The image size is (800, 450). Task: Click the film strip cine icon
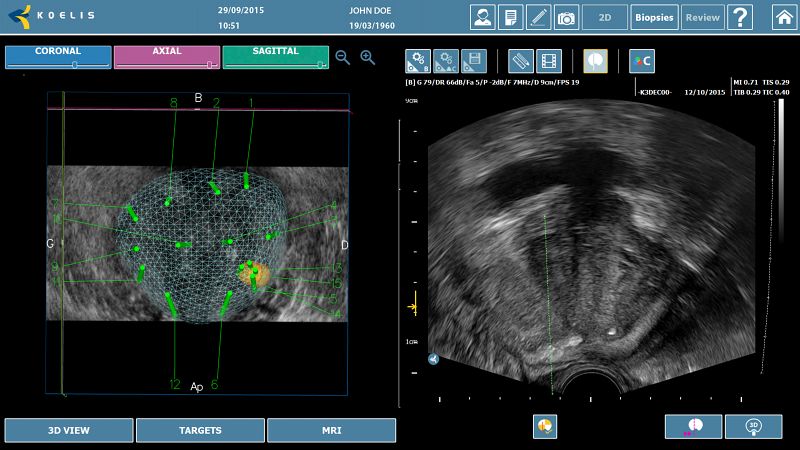click(549, 61)
